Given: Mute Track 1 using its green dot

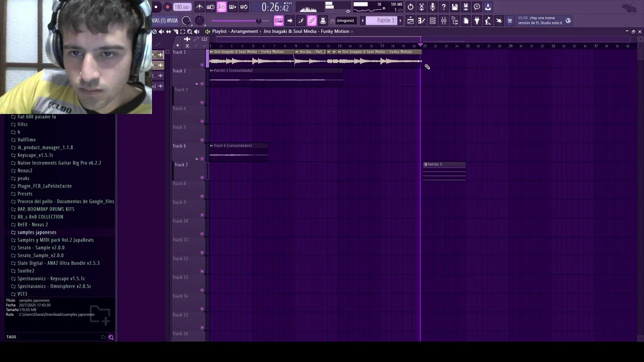Looking at the screenshot, I should pyautogui.click(x=202, y=65).
